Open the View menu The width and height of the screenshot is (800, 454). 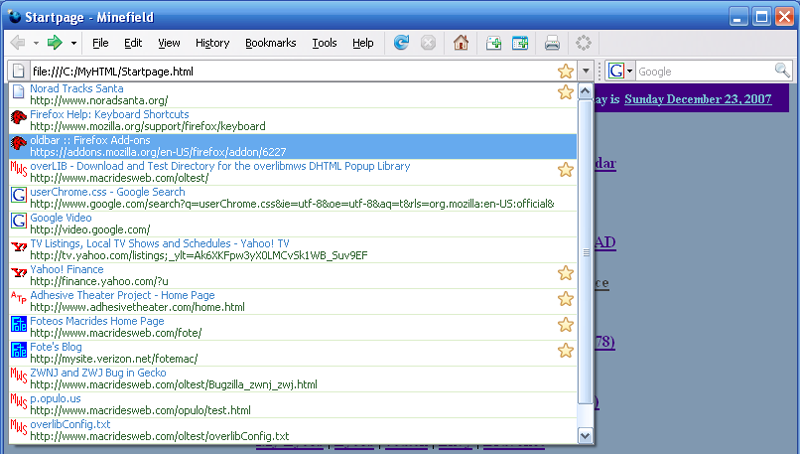(169, 43)
